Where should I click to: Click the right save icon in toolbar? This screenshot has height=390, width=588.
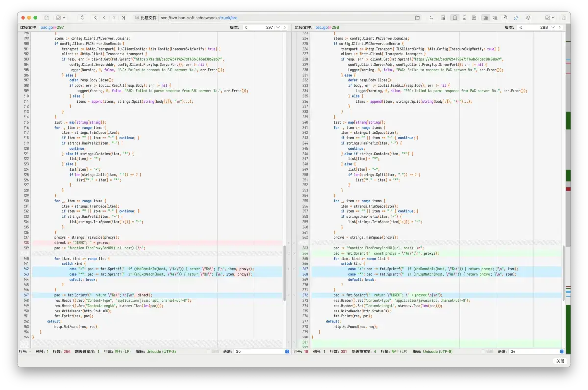click(x=563, y=18)
